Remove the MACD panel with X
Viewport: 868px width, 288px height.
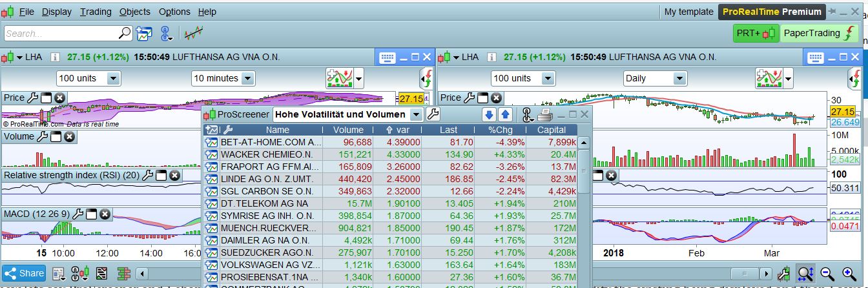click(105, 214)
